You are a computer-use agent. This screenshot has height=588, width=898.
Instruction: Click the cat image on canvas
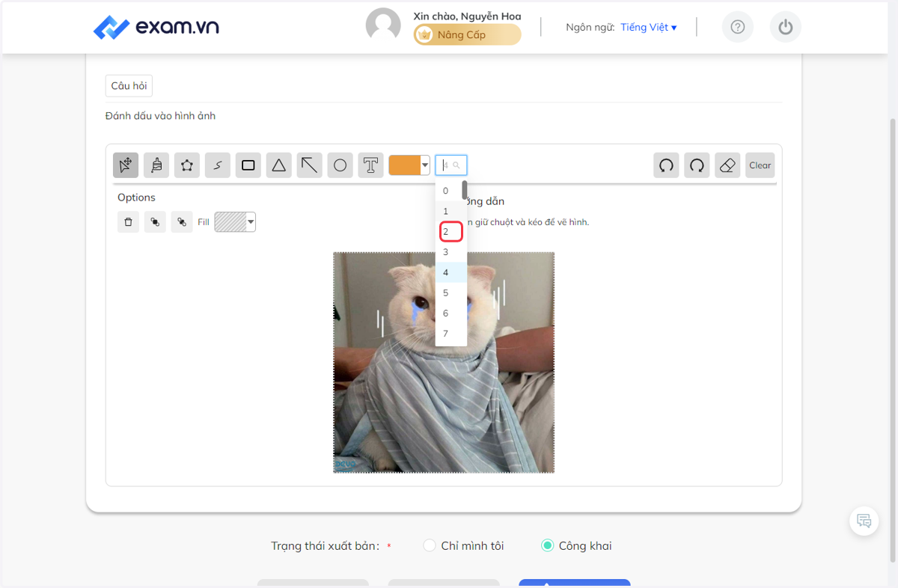(x=444, y=362)
